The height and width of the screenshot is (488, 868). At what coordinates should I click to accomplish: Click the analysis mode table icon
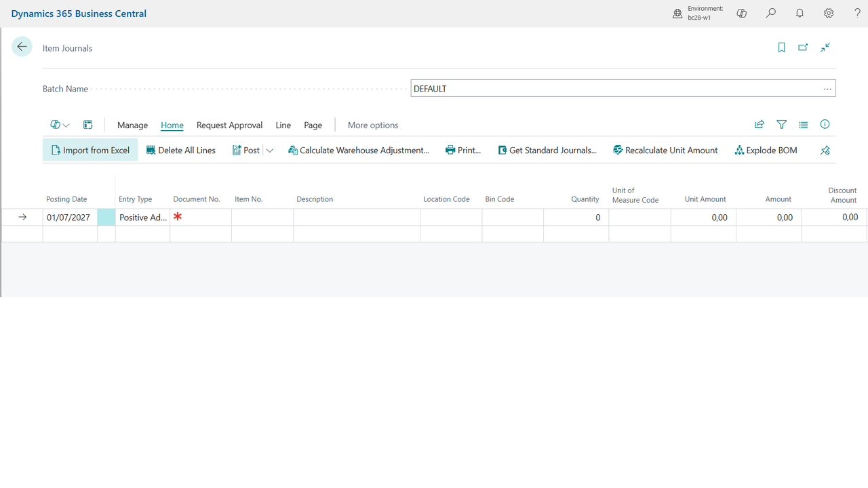tap(88, 125)
